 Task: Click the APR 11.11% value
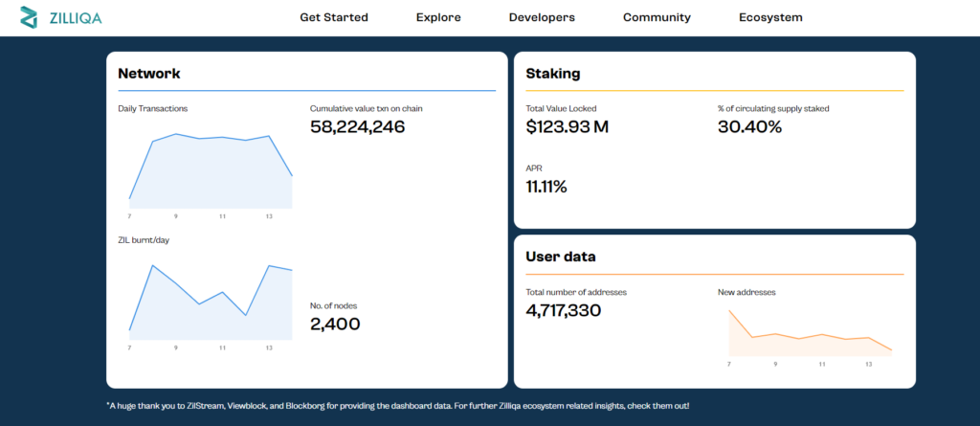pos(546,187)
